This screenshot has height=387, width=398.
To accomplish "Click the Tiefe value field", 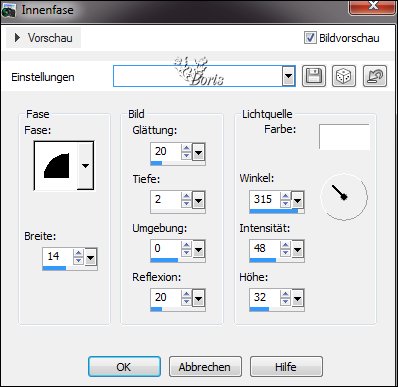I will click(x=166, y=200).
